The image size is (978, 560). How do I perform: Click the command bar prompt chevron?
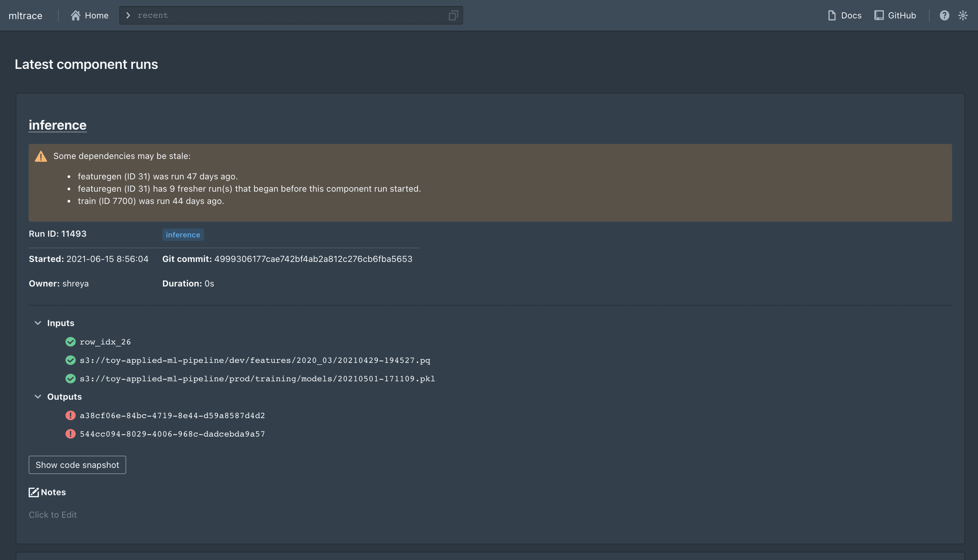tap(128, 15)
